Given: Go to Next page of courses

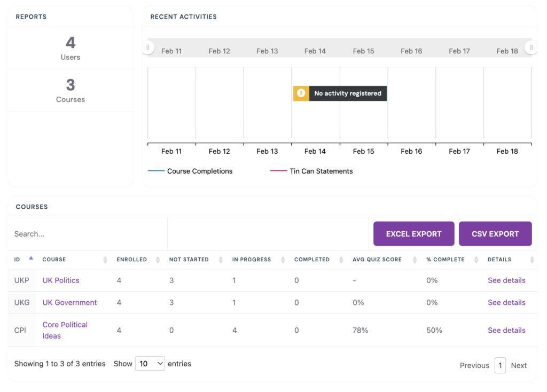Looking at the screenshot, I should point(519,365).
